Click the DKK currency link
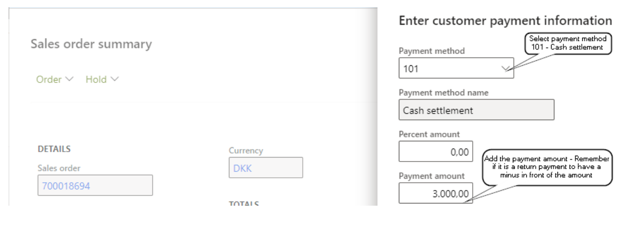 (x=242, y=168)
